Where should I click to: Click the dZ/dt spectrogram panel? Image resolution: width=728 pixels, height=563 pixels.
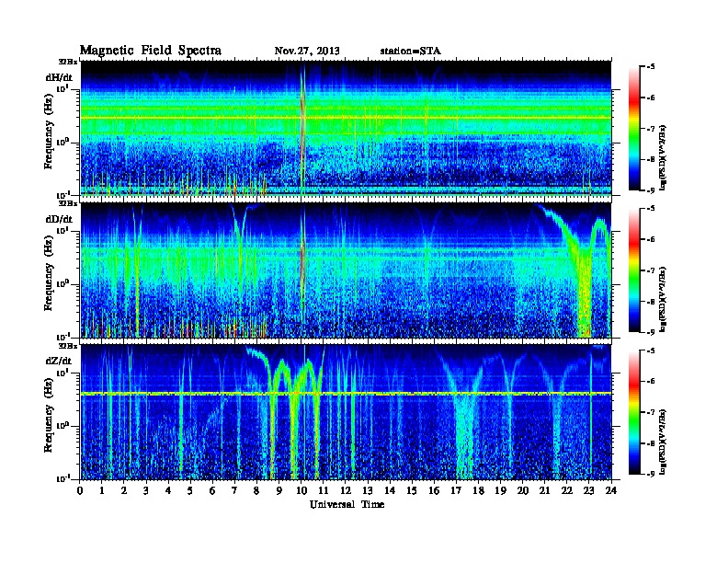coord(346,412)
